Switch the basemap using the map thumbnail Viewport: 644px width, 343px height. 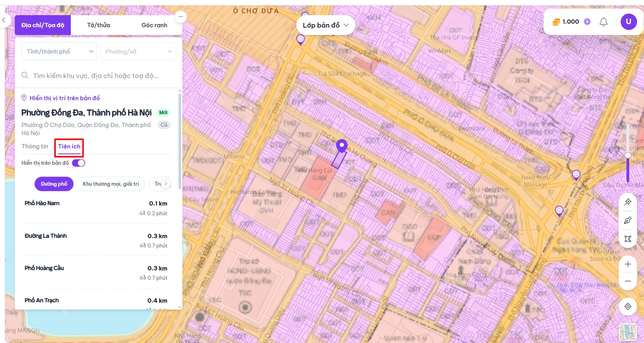click(x=628, y=332)
